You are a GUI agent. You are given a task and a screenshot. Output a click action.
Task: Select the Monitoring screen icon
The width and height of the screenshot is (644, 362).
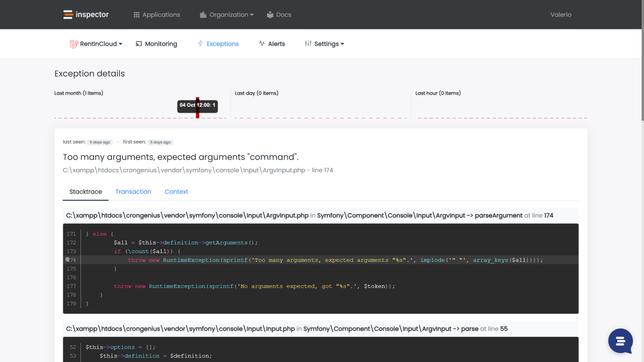pos(138,44)
